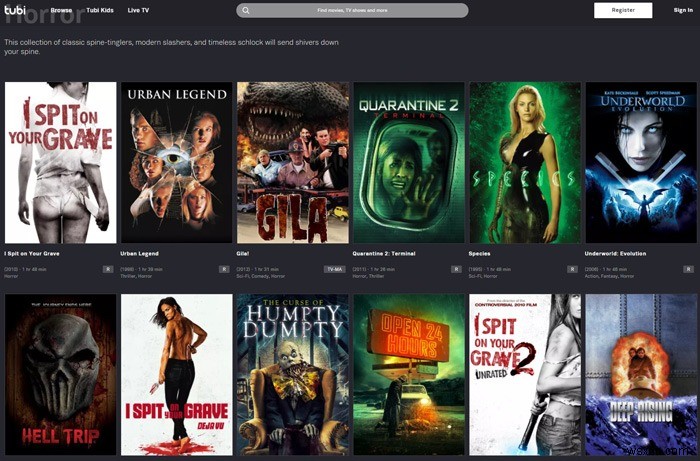700x461 pixels.
Task: Click 'Sci-Fi, Horror' genres under Species
Action: click(482, 276)
